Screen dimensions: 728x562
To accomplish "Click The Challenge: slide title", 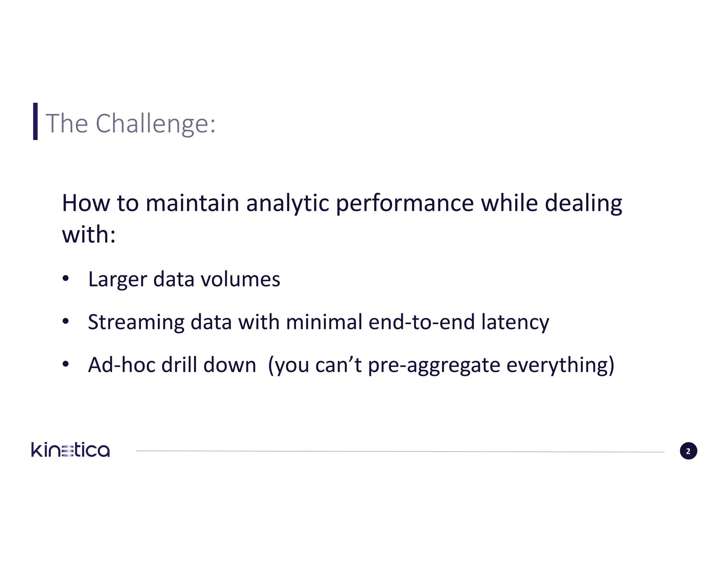I will (131, 123).
